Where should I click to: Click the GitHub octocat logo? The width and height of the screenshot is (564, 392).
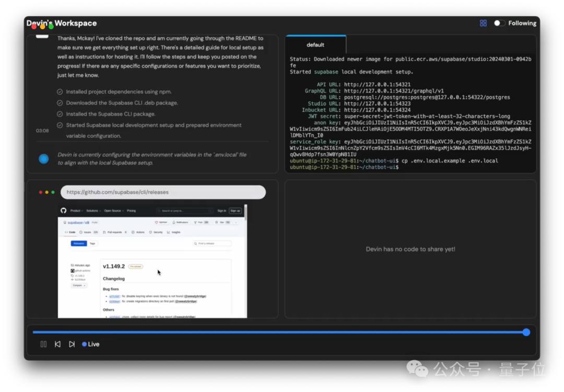(64, 210)
